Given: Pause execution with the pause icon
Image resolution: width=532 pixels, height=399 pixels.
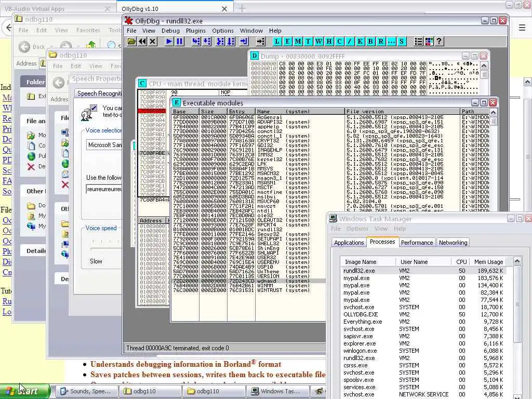Looking at the screenshot, I should click(179, 42).
